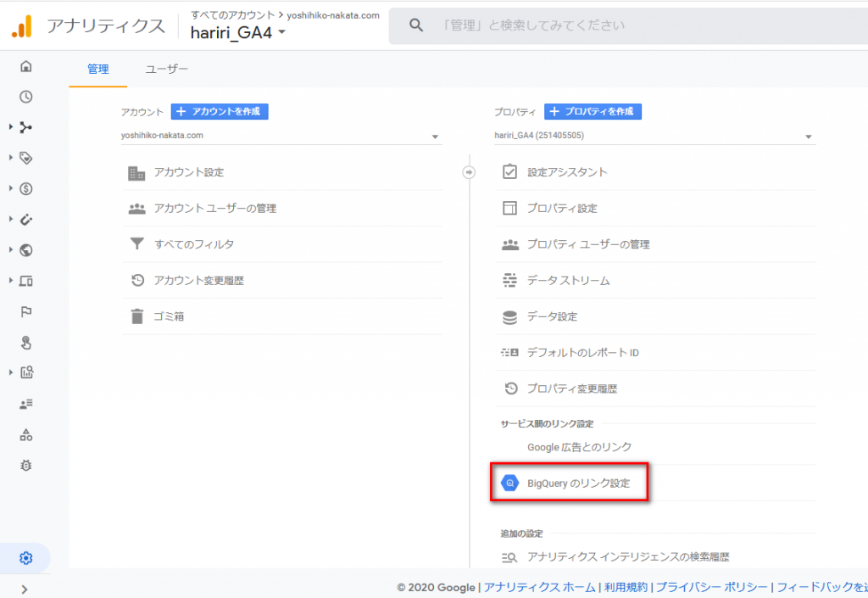
Task: Click the BigQuery hexagon icon
Action: coord(509,483)
